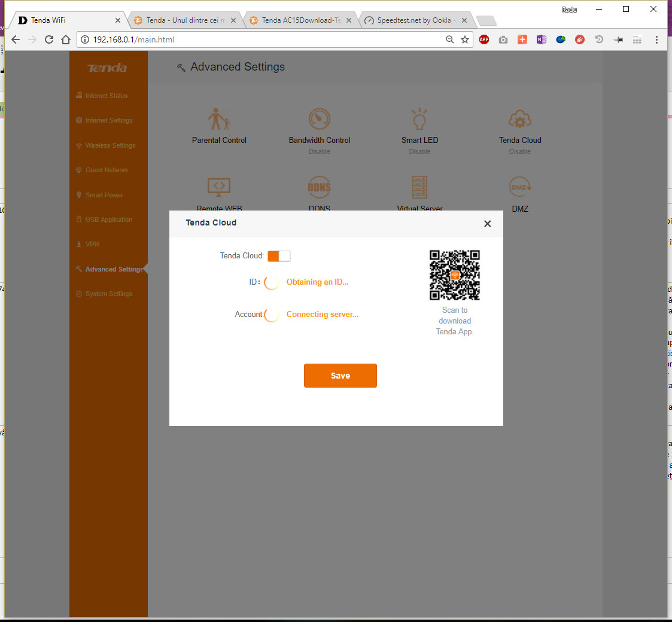Switch to Tenda AC15Download tab

pos(301,20)
